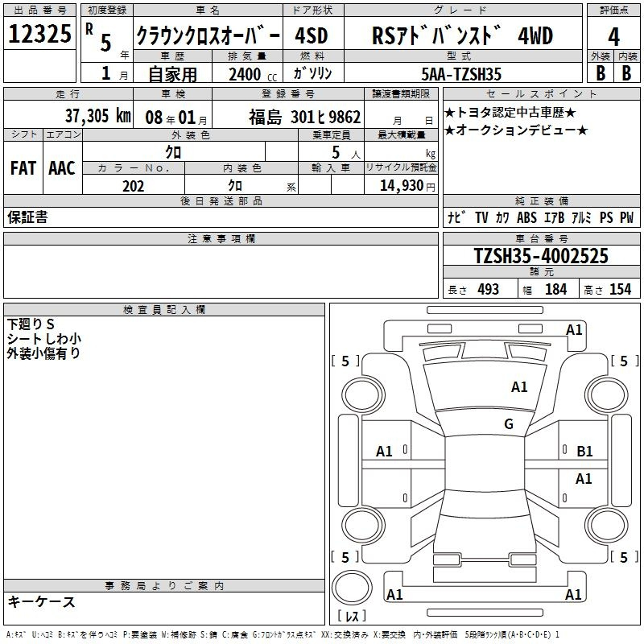The width and height of the screenshot is (644, 644).
Task: Click the chassis number TZSH35-4002525
Action: (x=541, y=256)
